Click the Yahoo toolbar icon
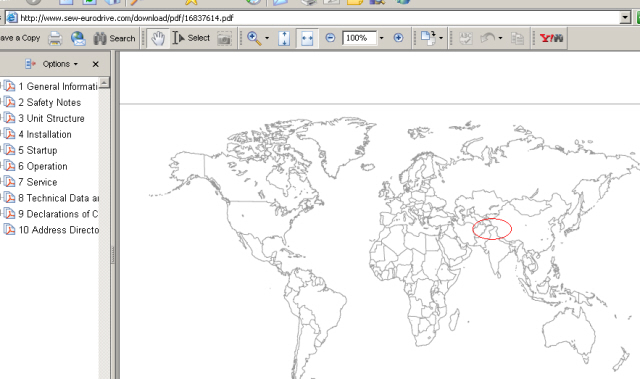640x379 pixels. pos(551,38)
